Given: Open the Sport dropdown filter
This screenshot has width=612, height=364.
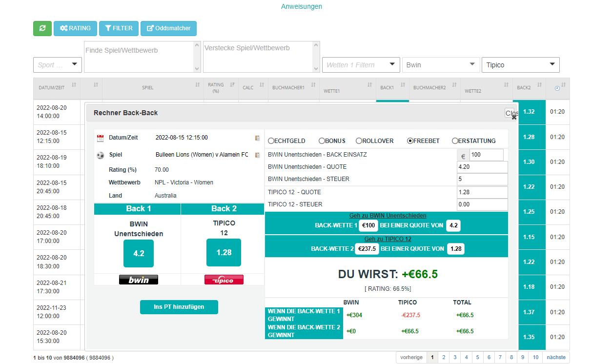Looking at the screenshot, I should tap(58, 65).
